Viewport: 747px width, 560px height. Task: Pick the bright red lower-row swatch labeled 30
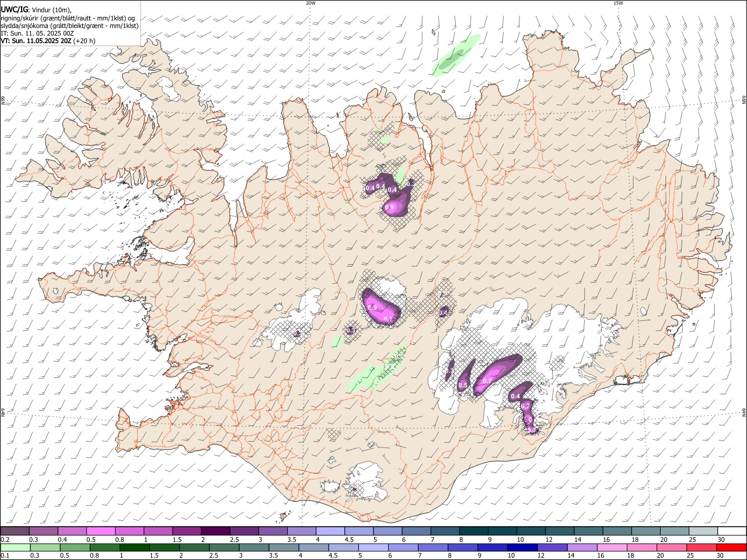point(731,547)
